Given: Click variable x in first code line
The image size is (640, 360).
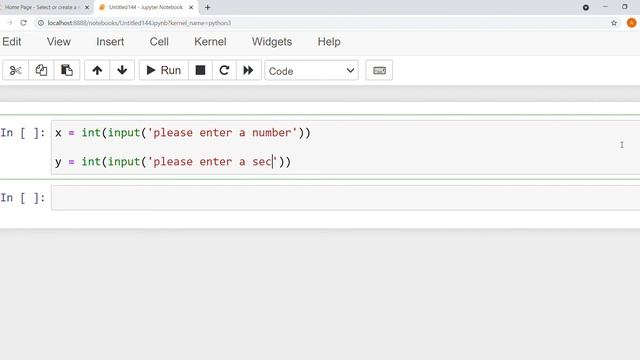Looking at the screenshot, I should pos(58,133).
